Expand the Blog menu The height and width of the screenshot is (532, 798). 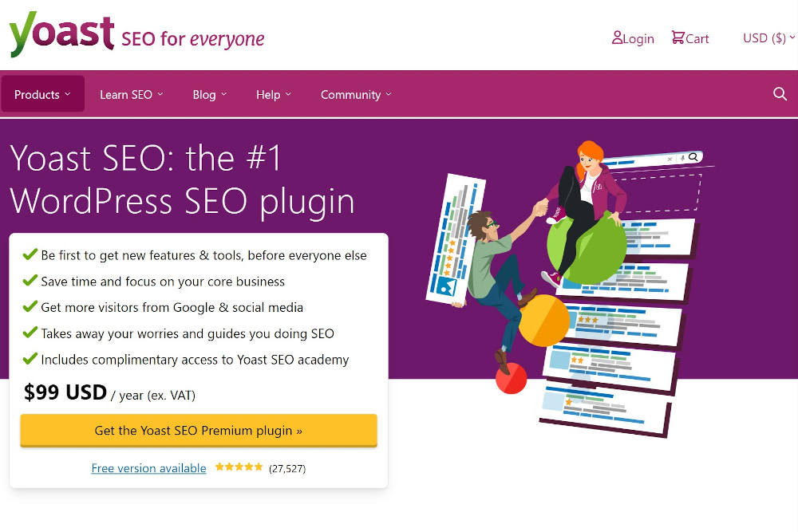pyautogui.click(x=209, y=95)
